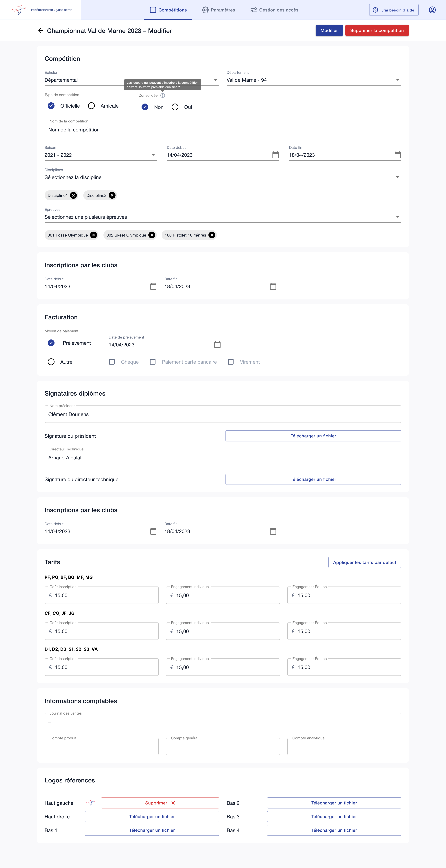The image size is (446, 868).
Task: Upload a file for Bas 3
Action: (334, 817)
